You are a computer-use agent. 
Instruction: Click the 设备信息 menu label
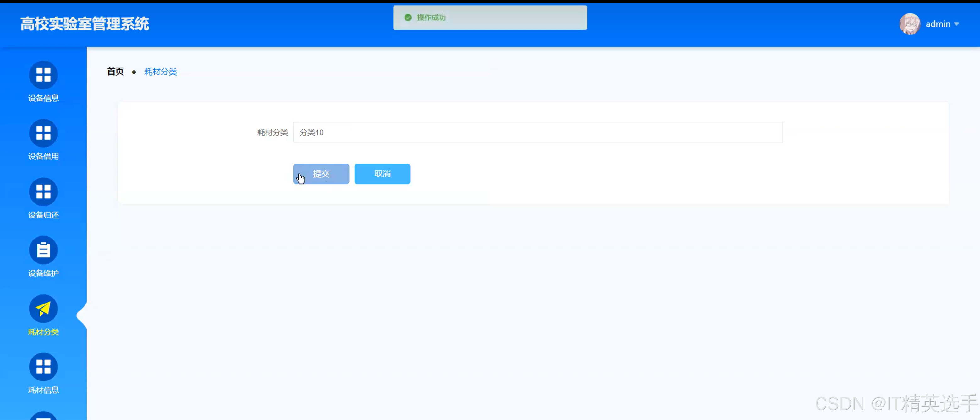pyautogui.click(x=43, y=99)
